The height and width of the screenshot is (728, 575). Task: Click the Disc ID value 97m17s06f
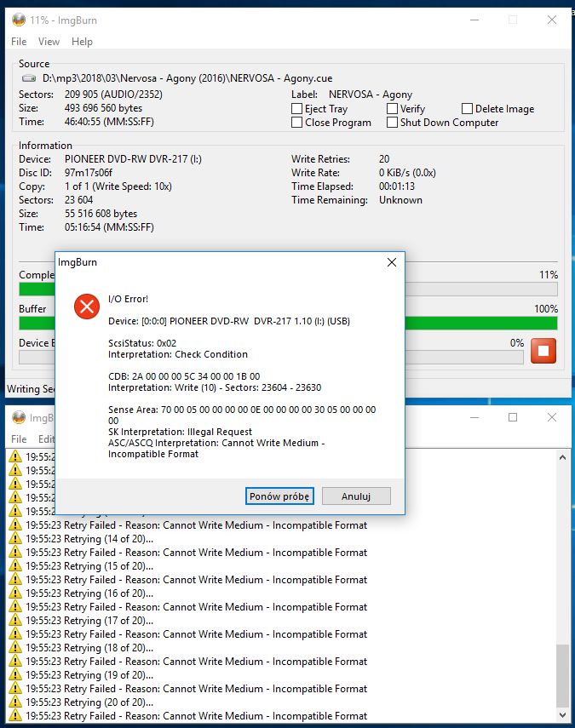89,173
